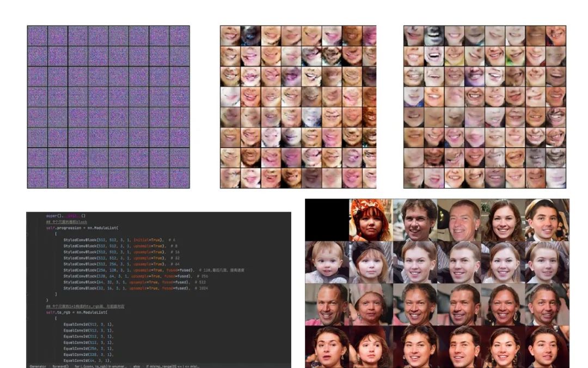Click StyledConvBlock(32, 16 line commented # 1024
This screenshot has width=588, height=368.
coord(136,288)
